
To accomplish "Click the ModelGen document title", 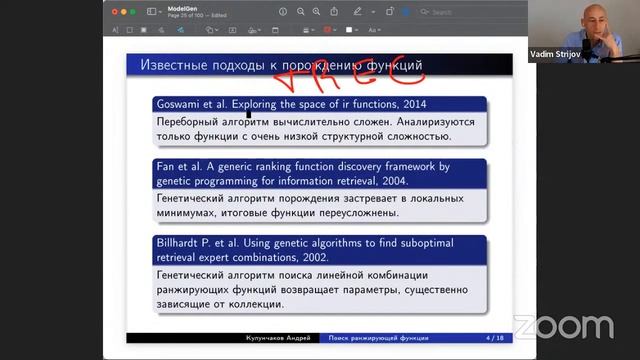I will point(182,9).
